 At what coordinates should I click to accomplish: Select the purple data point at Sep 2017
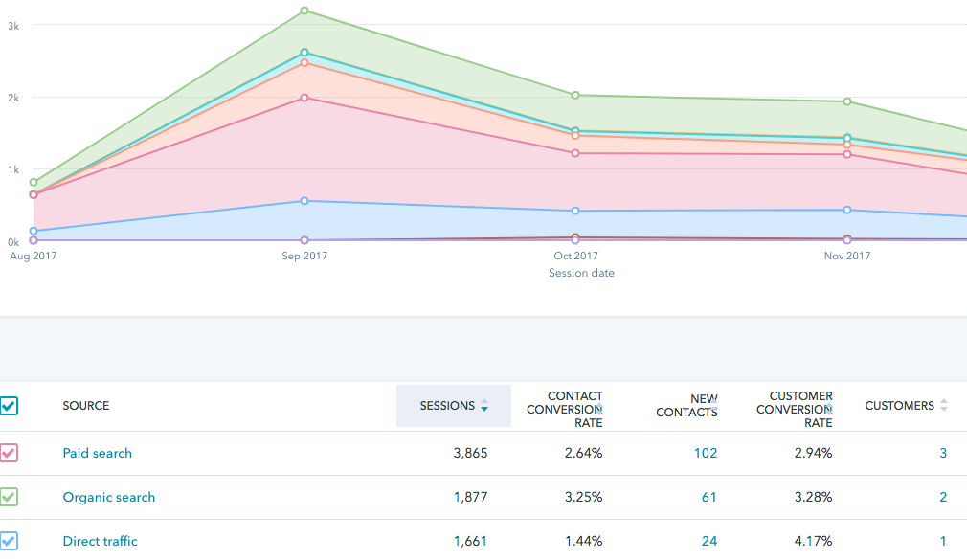304,240
